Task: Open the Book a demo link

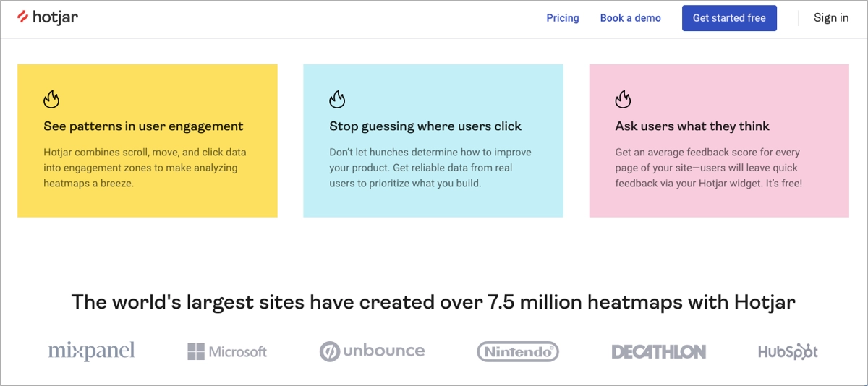Action: [x=630, y=18]
